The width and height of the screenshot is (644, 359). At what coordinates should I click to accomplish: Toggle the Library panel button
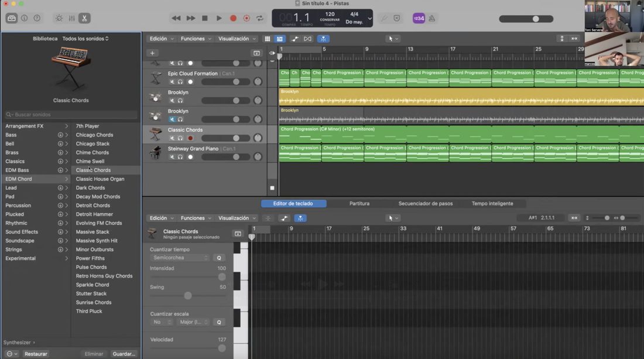[12, 18]
